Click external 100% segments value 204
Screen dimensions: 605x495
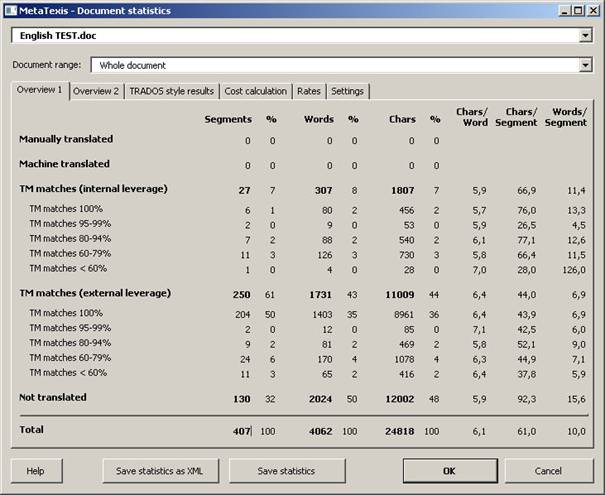point(243,315)
